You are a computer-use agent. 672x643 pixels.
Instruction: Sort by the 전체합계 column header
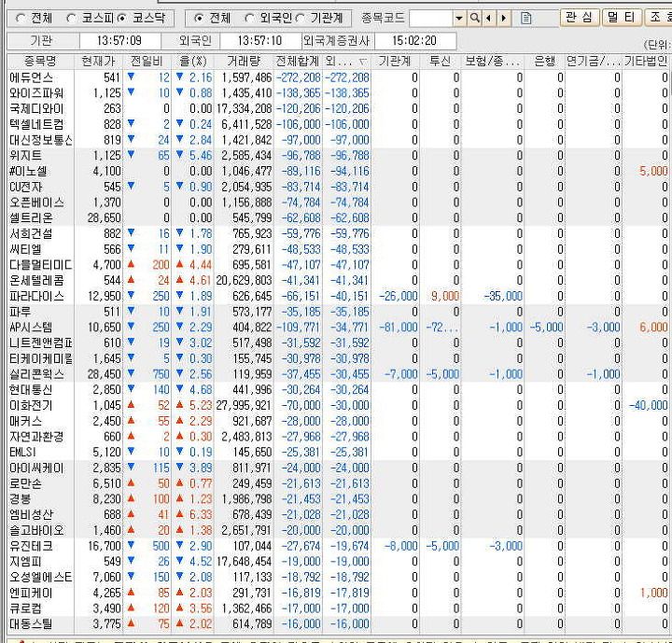click(298, 62)
